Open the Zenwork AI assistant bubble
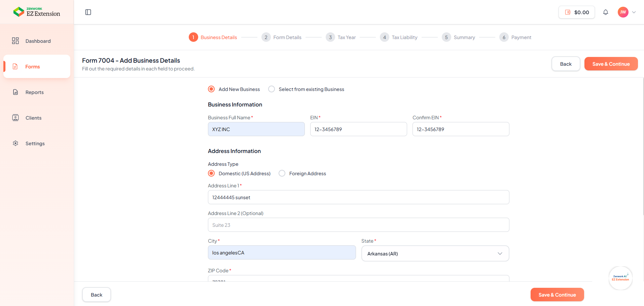The width and height of the screenshot is (644, 306). pos(620,278)
